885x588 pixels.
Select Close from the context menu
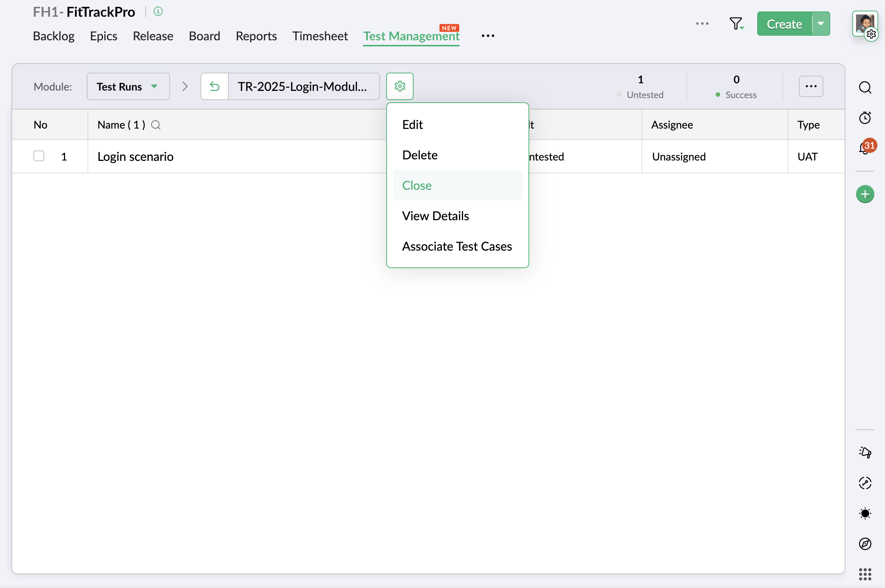point(417,185)
